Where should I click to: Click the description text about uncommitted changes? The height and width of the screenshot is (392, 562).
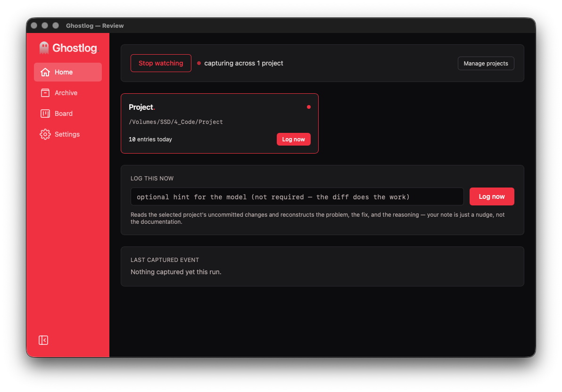318,218
